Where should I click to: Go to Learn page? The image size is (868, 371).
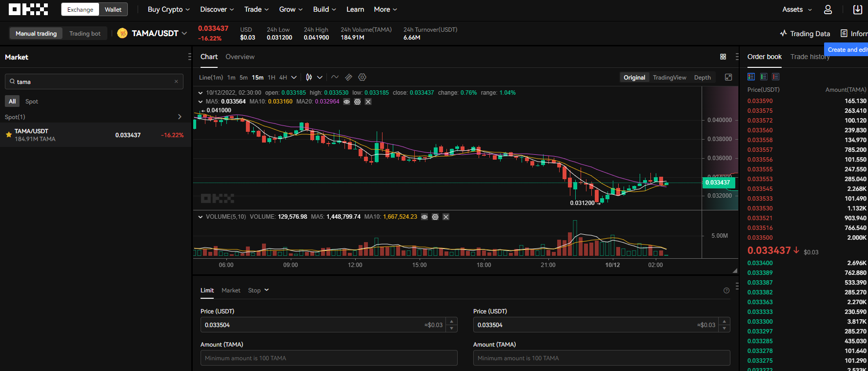pos(355,9)
